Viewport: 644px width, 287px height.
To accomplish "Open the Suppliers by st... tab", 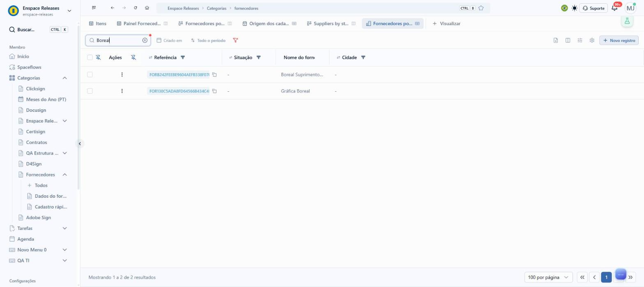I will [331, 23].
